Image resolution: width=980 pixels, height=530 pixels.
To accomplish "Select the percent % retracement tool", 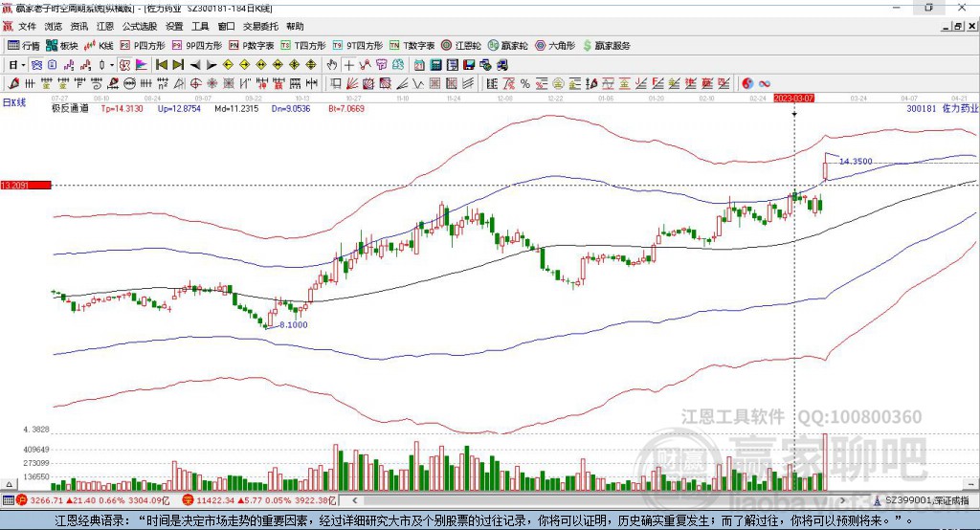I will [525, 84].
